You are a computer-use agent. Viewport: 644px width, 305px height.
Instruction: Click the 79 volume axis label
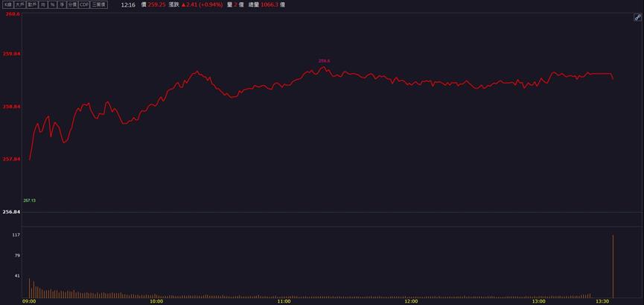18,255
